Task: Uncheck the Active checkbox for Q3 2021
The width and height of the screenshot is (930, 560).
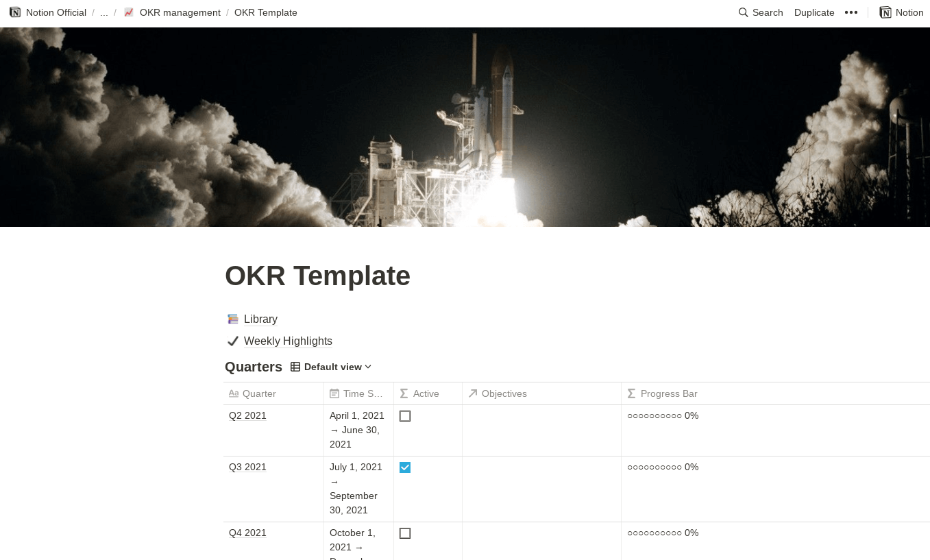Action: (x=405, y=467)
